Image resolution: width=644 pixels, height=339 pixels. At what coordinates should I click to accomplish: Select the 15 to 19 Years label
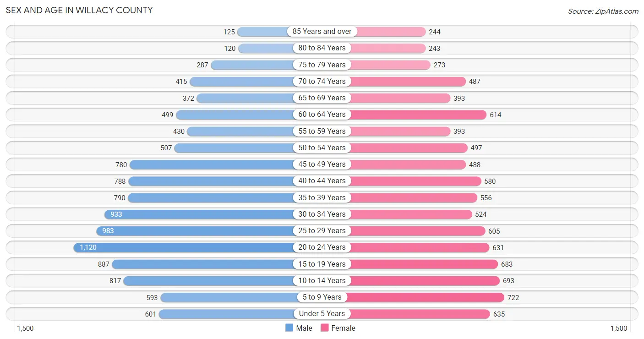[322, 264]
